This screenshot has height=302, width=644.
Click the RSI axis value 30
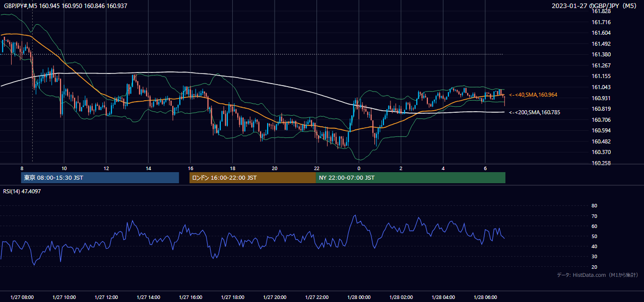tap(594, 257)
